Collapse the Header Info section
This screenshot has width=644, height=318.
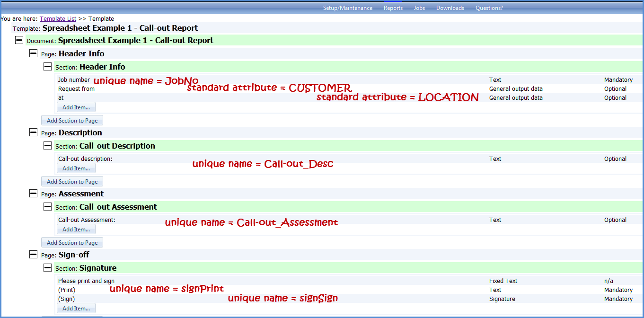click(47, 67)
